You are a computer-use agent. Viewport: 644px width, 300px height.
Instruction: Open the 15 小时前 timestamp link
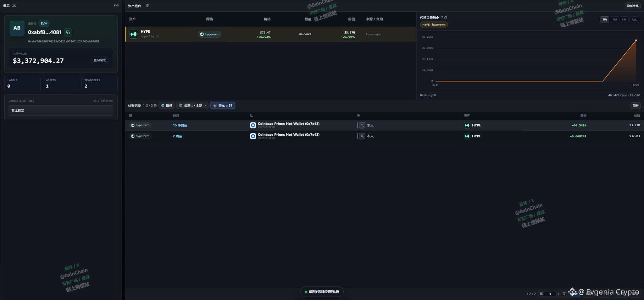[180, 125]
